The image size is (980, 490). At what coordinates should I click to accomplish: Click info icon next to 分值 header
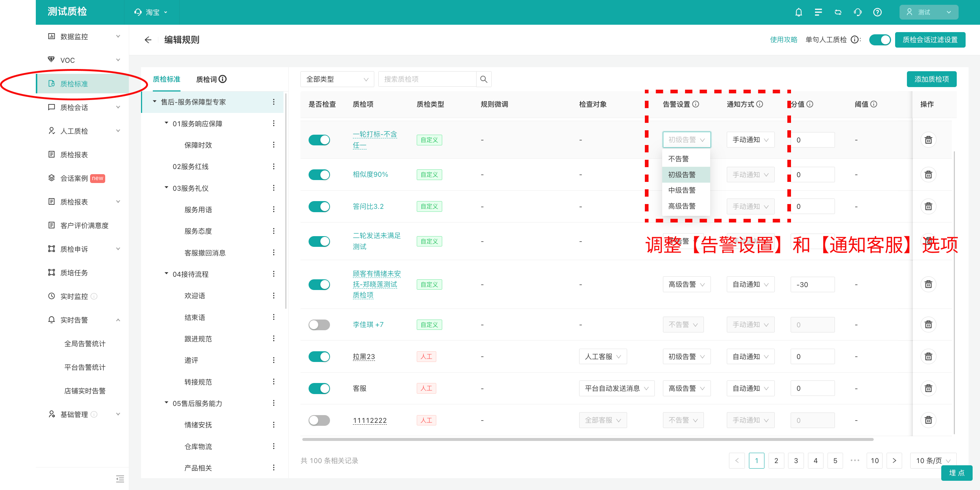[810, 104]
